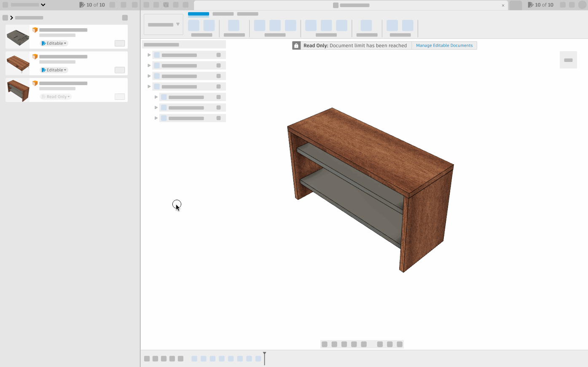The width and height of the screenshot is (588, 367).
Task: Select the second toolbar tab next to active tab
Action: [x=223, y=14]
